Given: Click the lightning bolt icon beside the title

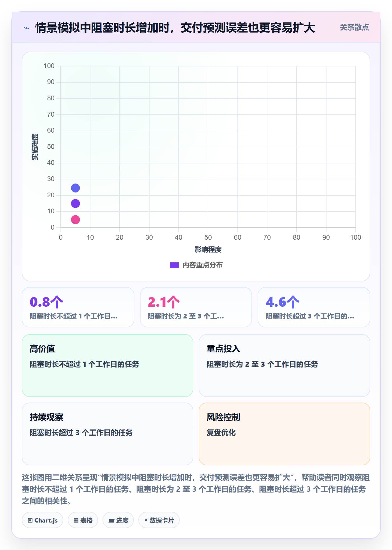Looking at the screenshot, I should (x=27, y=28).
